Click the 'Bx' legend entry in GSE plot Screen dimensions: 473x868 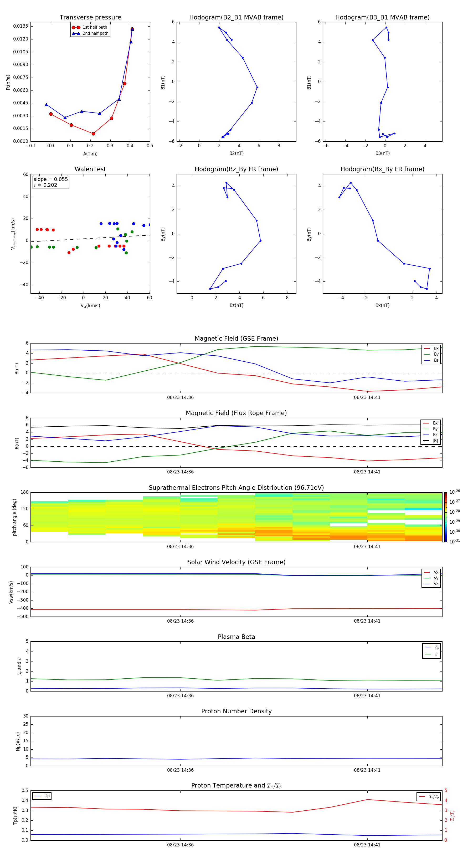tap(431, 349)
